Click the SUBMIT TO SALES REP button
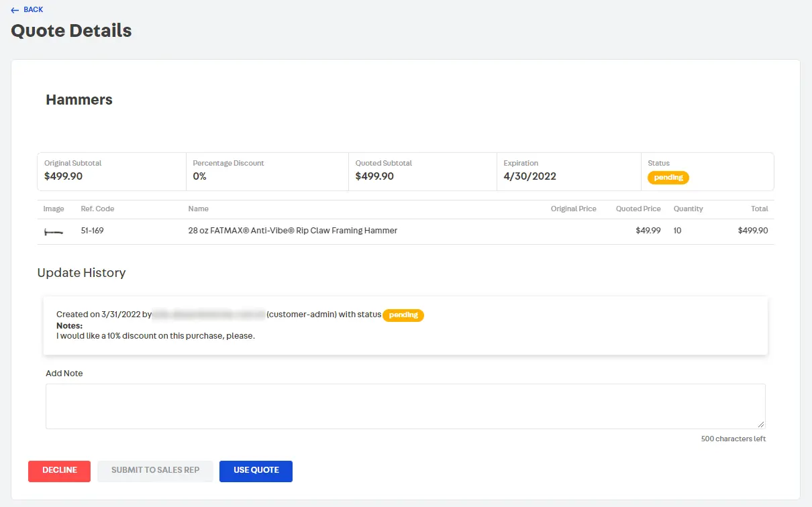This screenshot has height=507, width=812. tap(155, 471)
